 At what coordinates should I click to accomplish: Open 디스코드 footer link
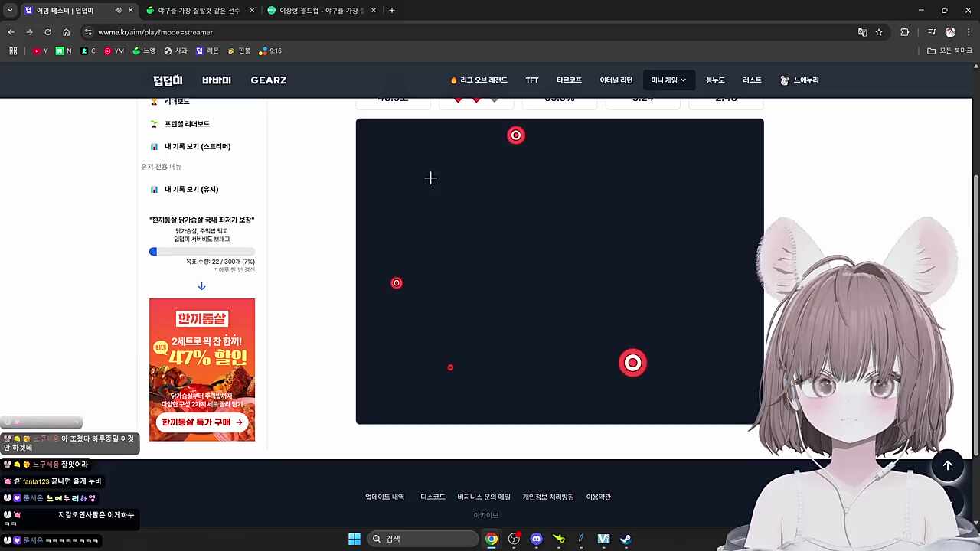pos(433,497)
